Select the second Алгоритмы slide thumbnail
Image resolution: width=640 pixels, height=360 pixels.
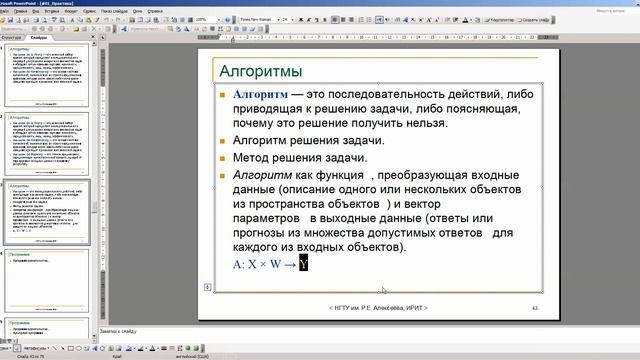[47, 144]
